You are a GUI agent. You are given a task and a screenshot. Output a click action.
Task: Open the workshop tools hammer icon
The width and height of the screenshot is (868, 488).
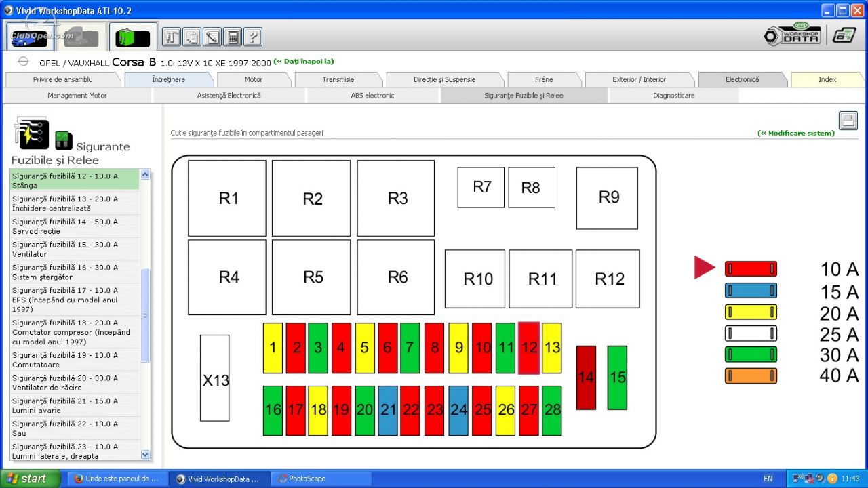171,37
